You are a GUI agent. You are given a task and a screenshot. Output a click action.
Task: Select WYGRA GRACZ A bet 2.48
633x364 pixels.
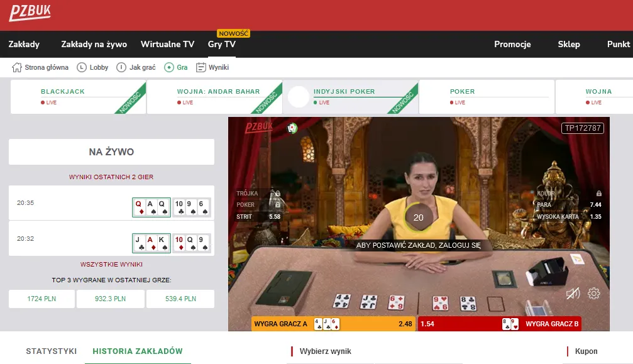pyautogui.click(x=333, y=324)
